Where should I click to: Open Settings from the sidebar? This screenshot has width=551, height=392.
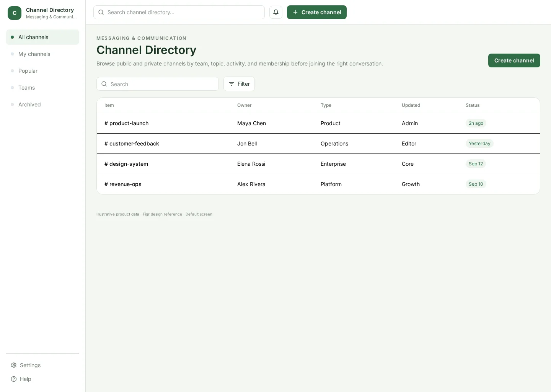click(42, 365)
